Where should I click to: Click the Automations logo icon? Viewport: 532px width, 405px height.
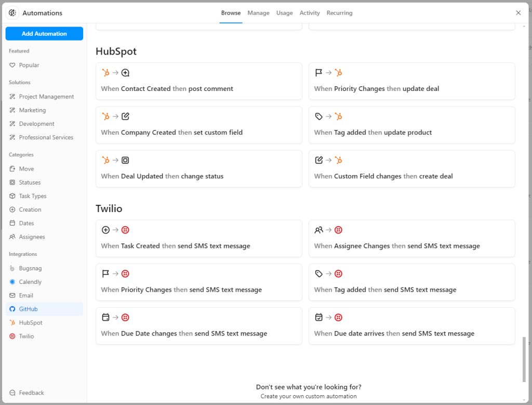(x=12, y=13)
